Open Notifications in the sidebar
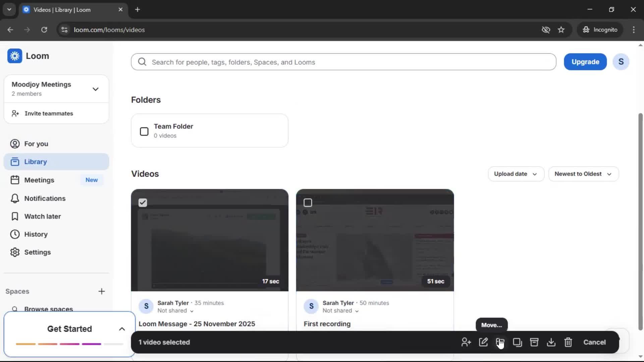The height and width of the screenshot is (362, 644). 45,198
